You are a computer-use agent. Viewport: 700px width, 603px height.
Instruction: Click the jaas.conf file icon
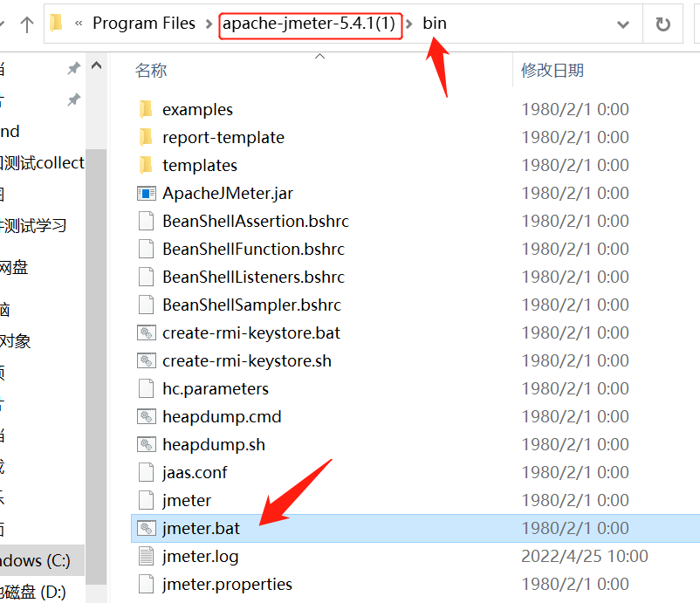pyautogui.click(x=146, y=473)
